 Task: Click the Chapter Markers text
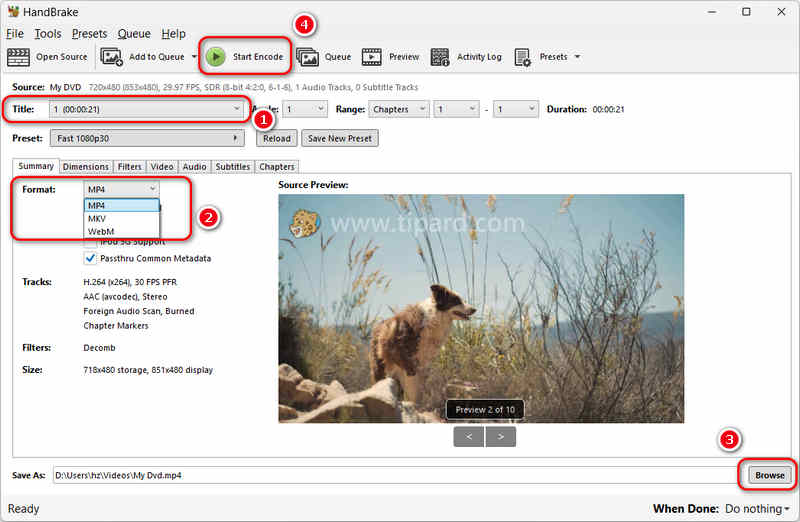click(116, 326)
